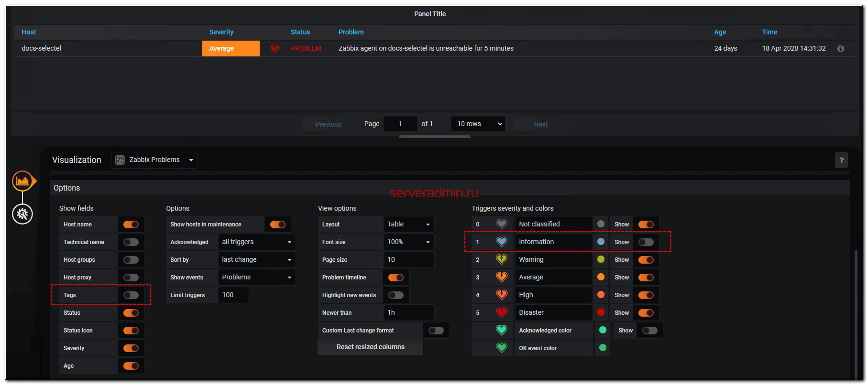Toggle the Status Icon field switch
The width and height of the screenshot is (868, 385).
click(x=131, y=331)
